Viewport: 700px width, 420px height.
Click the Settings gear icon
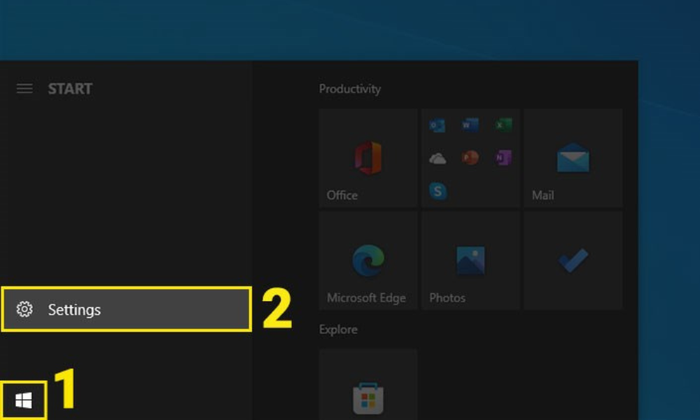pyautogui.click(x=25, y=310)
